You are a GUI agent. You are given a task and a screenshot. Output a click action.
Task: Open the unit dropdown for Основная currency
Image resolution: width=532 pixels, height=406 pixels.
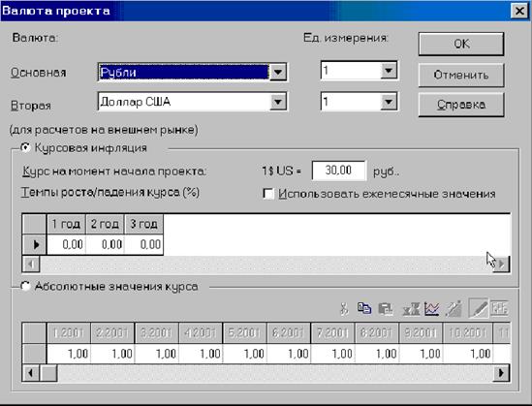pyautogui.click(x=389, y=71)
